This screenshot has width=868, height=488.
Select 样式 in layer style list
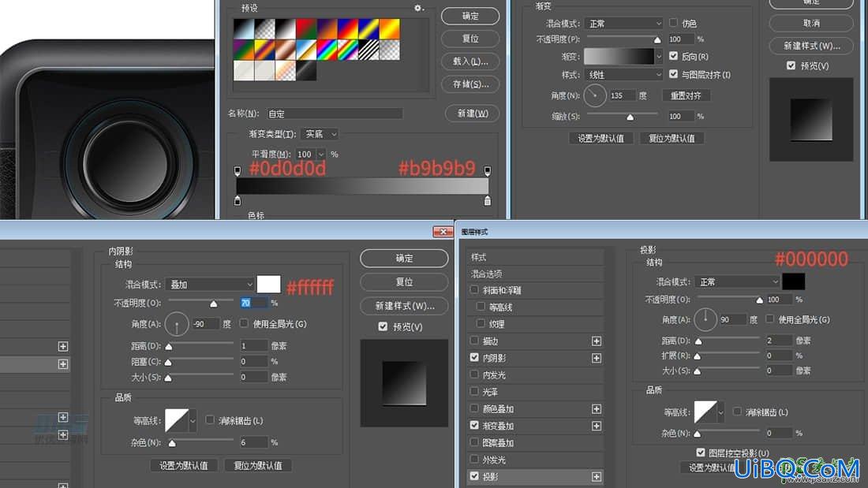click(x=535, y=257)
